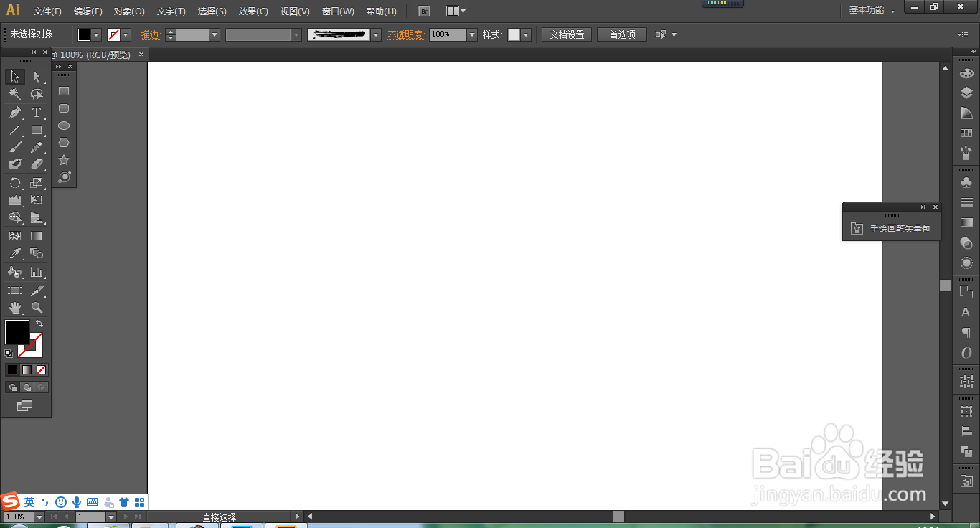
Task: Pick Flare in the floating shape panel
Action: [x=64, y=177]
